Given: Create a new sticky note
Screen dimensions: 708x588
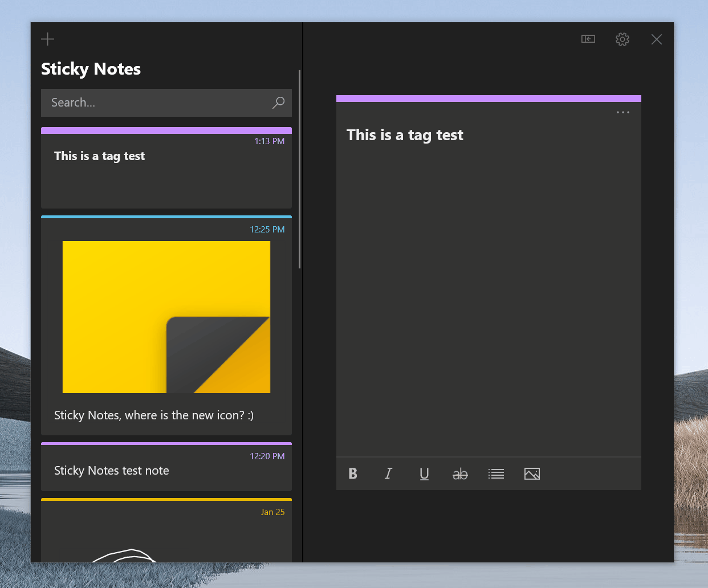Looking at the screenshot, I should [x=47, y=39].
